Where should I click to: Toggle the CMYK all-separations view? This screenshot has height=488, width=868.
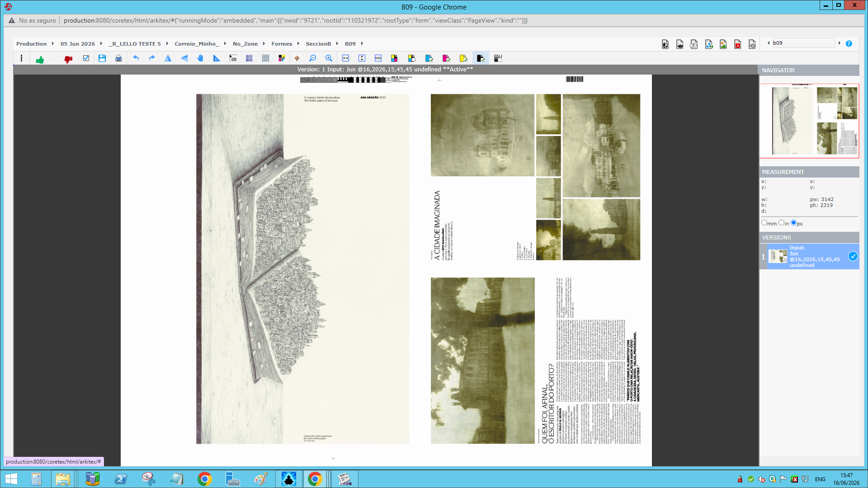(x=394, y=58)
